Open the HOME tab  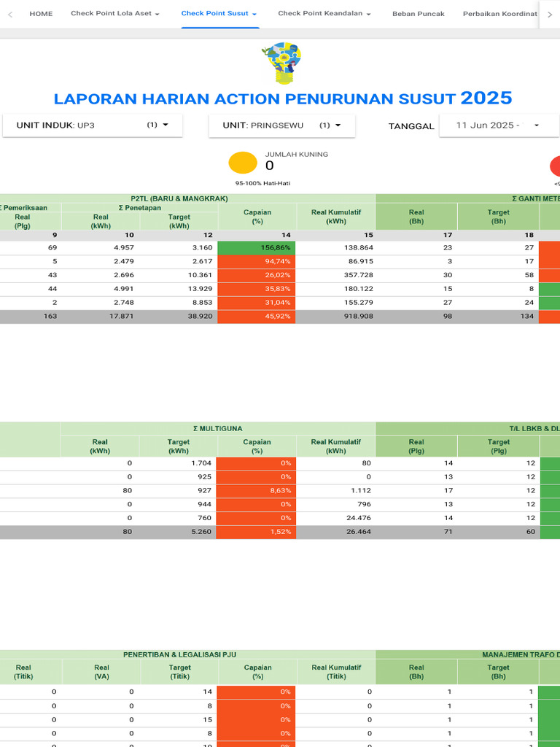41,14
